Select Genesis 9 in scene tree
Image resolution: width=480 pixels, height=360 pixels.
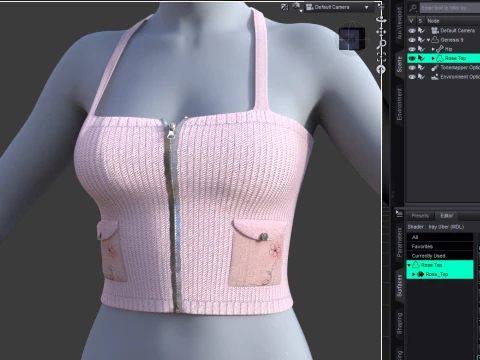click(452, 40)
